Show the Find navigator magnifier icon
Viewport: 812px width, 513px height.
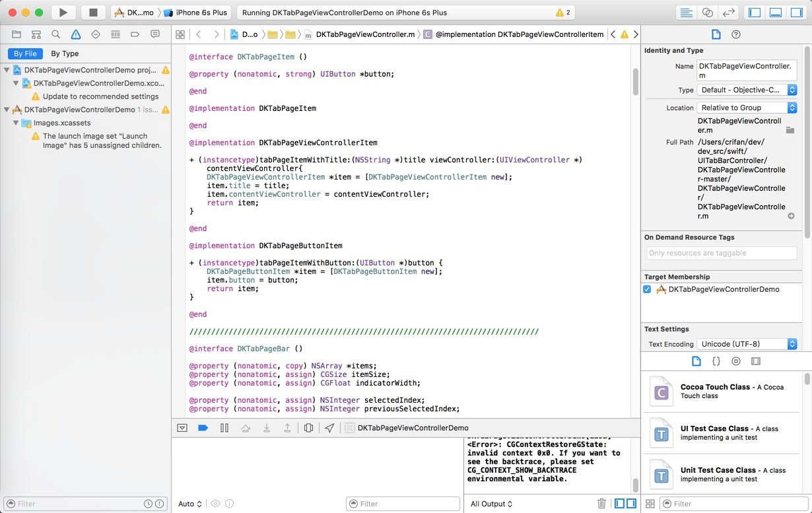pos(56,34)
